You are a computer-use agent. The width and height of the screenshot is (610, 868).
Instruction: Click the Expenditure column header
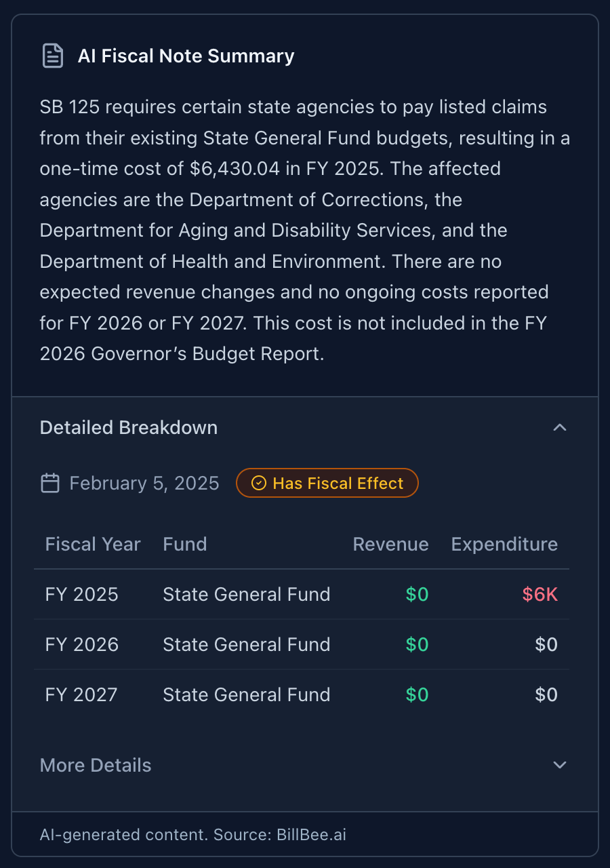point(504,544)
